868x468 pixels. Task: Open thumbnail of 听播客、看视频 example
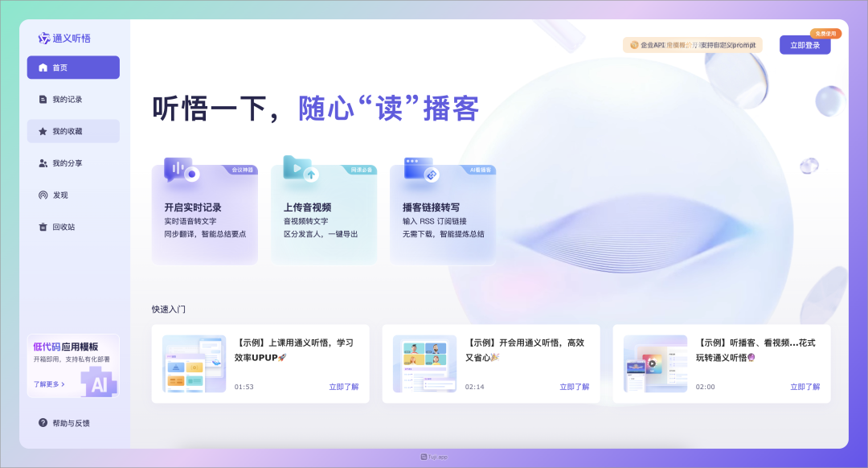(x=656, y=364)
